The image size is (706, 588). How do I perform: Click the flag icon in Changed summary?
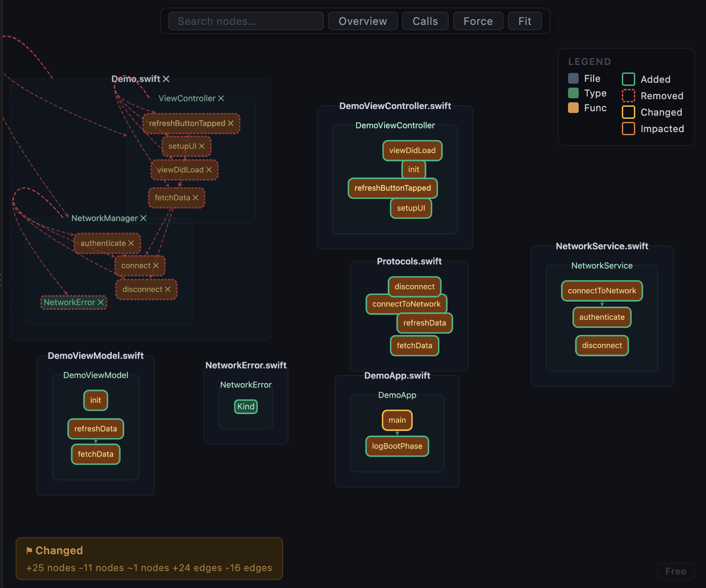click(29, 551)
